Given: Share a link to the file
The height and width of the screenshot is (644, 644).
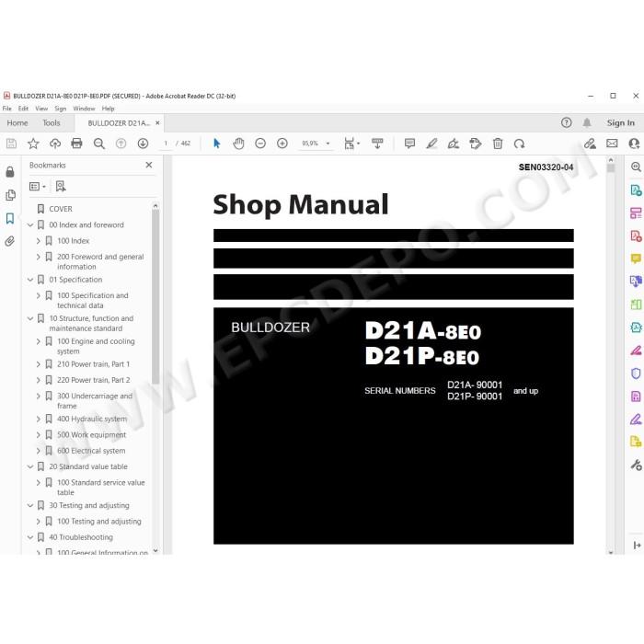Looking at the screenshot, I should click(590, 144).
